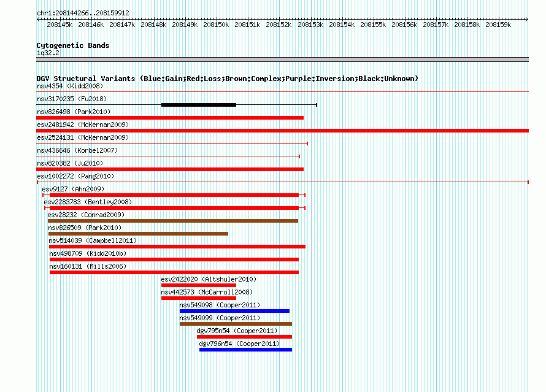Open the esv2422020 (Altshuler2010) label
The height and width of the screenshot is (392, 546).
pos(209,279)
